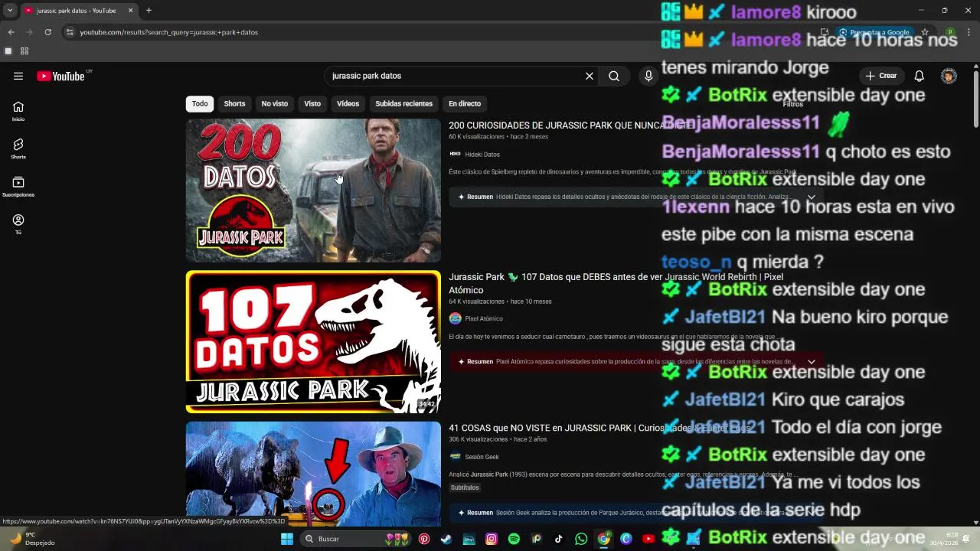Click the weather widget showing Despejado

coord(31,539)
